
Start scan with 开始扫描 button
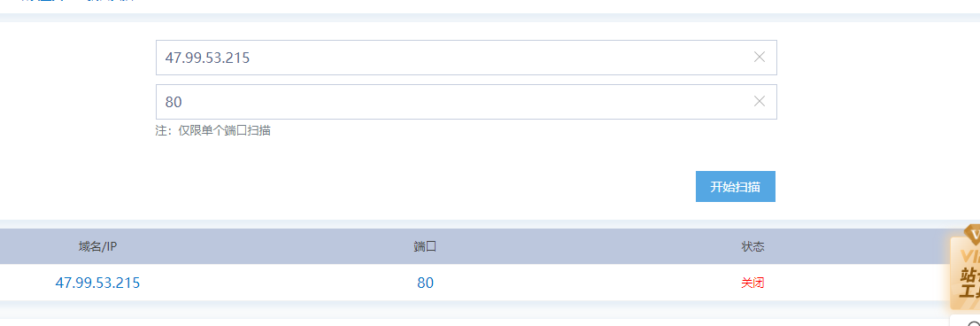tap(735, 186)
